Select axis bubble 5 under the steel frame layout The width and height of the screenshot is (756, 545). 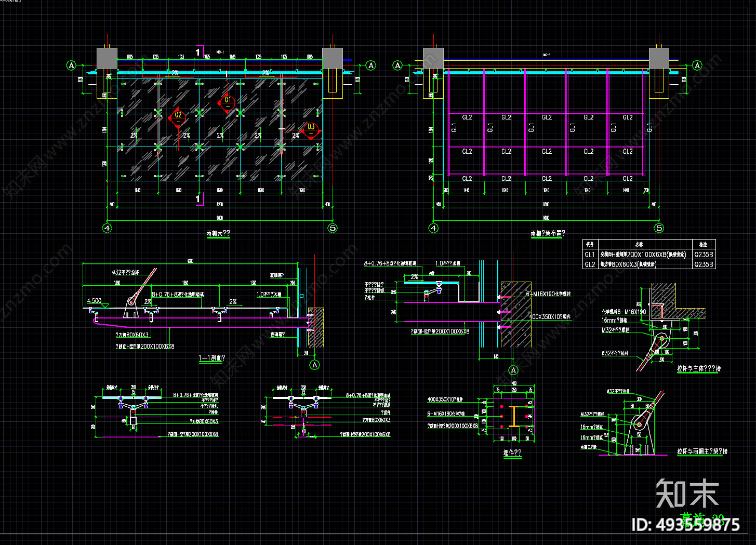tap(659, 228)
